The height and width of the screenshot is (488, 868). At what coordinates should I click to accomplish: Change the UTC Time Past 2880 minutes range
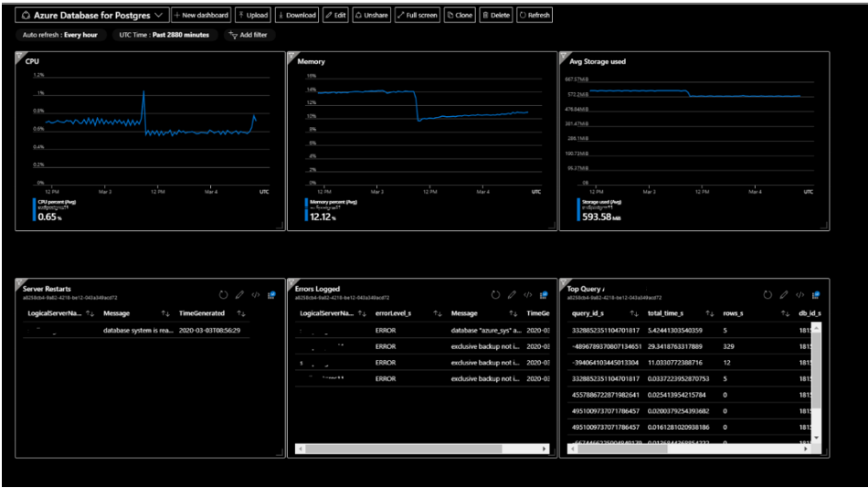click(164, 35)
